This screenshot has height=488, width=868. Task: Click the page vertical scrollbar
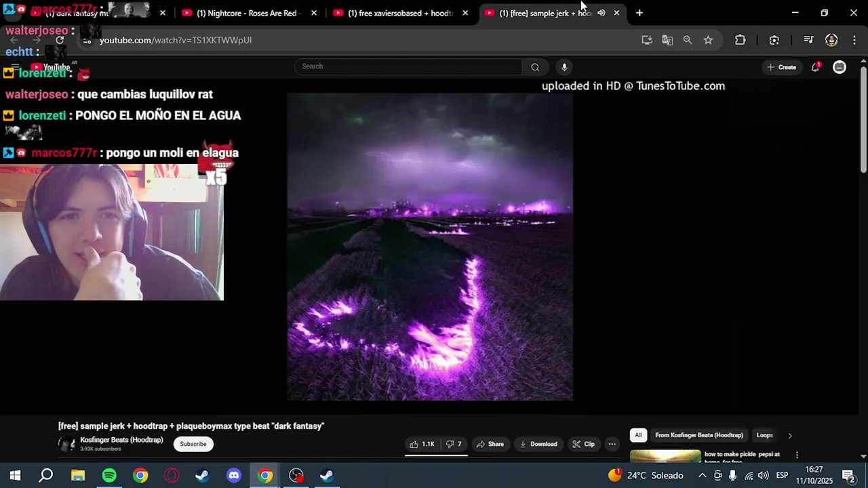click(863, 119)
